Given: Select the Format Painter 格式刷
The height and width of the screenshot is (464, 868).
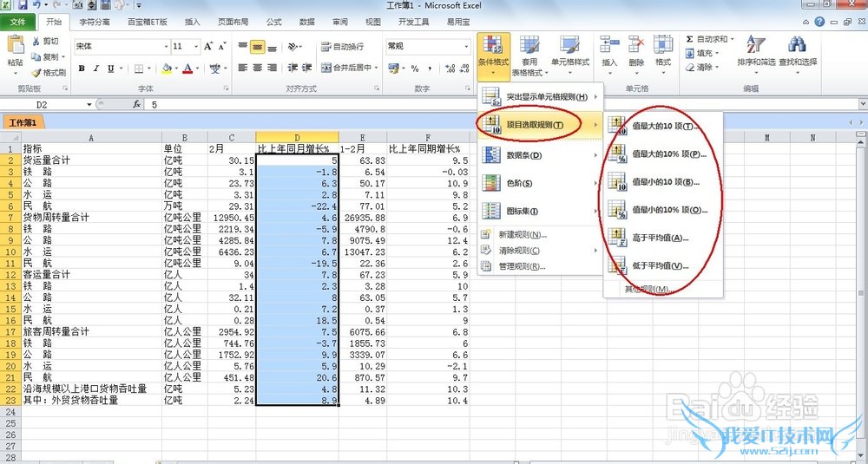Looking at the screenshot, I should click(49, 73).
